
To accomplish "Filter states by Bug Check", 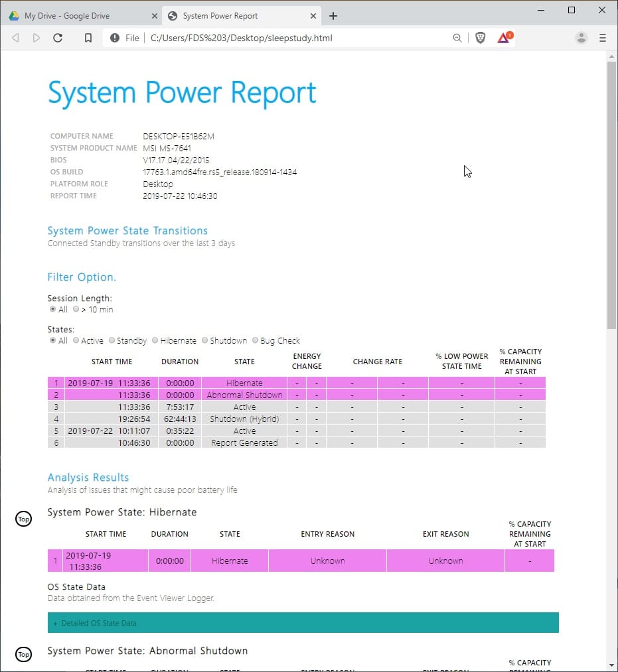I will click(x=255, y=340).
